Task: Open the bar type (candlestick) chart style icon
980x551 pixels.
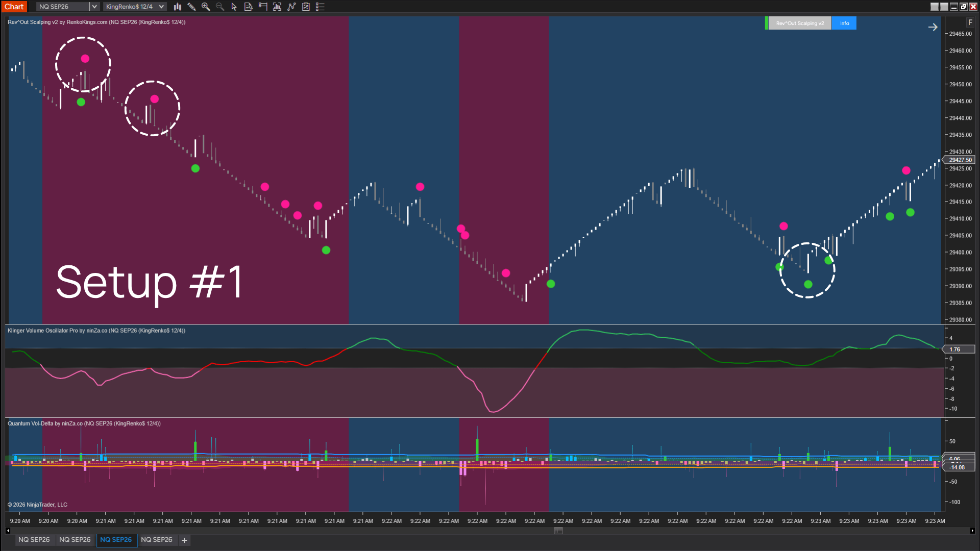Action: pyautogui.click(x=177, y=7)
